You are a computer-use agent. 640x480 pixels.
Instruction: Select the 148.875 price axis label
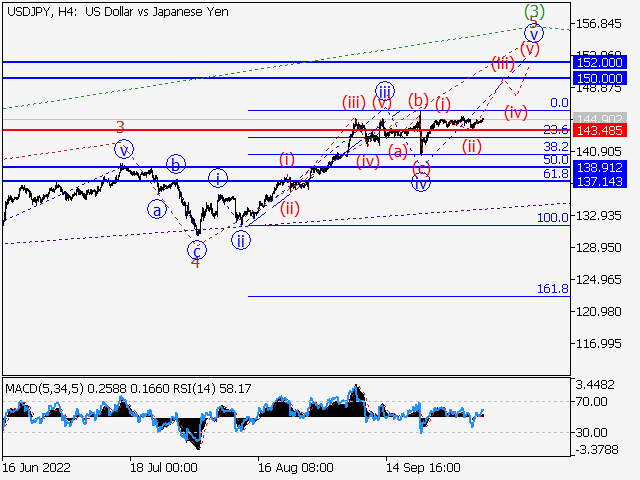click(598, 88)
